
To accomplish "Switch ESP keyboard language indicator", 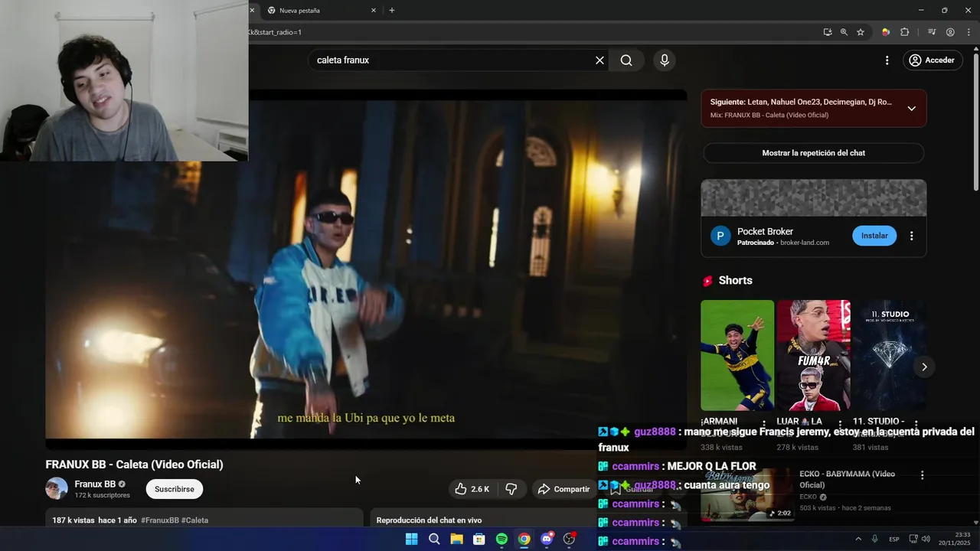I will (894, 539).
